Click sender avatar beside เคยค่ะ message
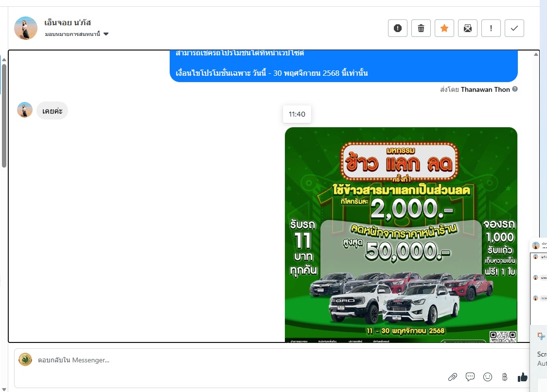This screenshot has width=547, height=392. pos(25,110)
